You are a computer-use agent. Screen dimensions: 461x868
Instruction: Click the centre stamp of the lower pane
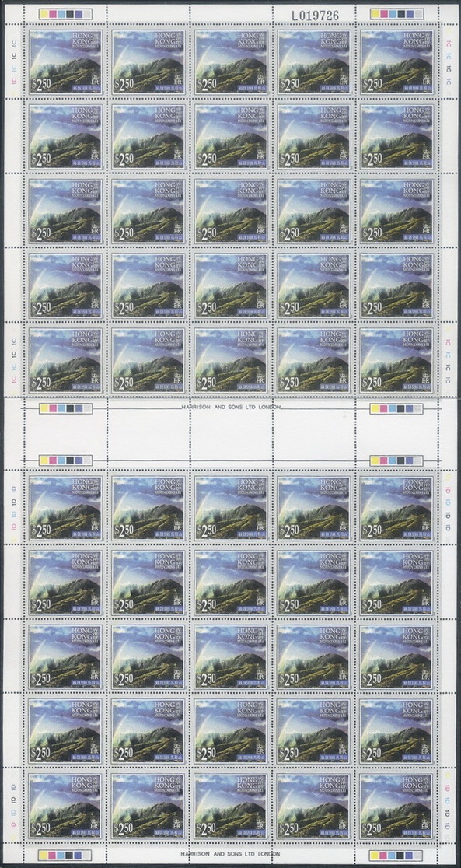coord(231,657)
